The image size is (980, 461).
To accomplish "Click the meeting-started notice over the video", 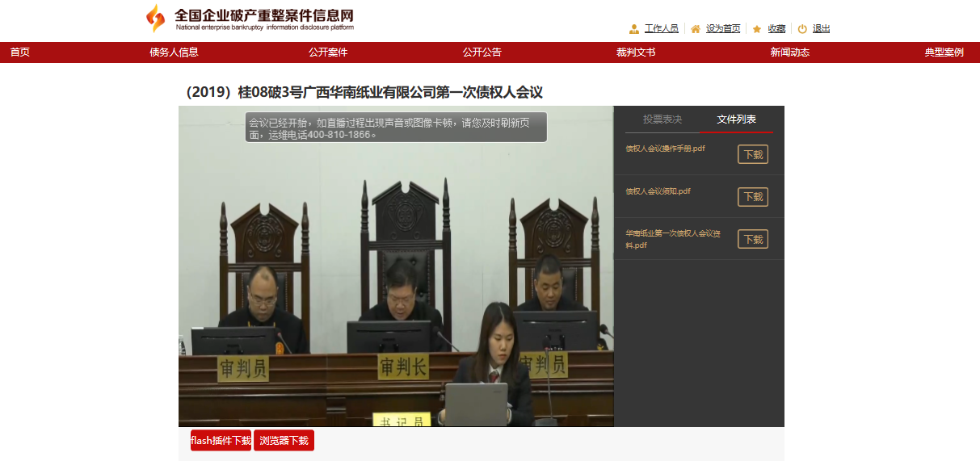I will (x=396, y=128).
